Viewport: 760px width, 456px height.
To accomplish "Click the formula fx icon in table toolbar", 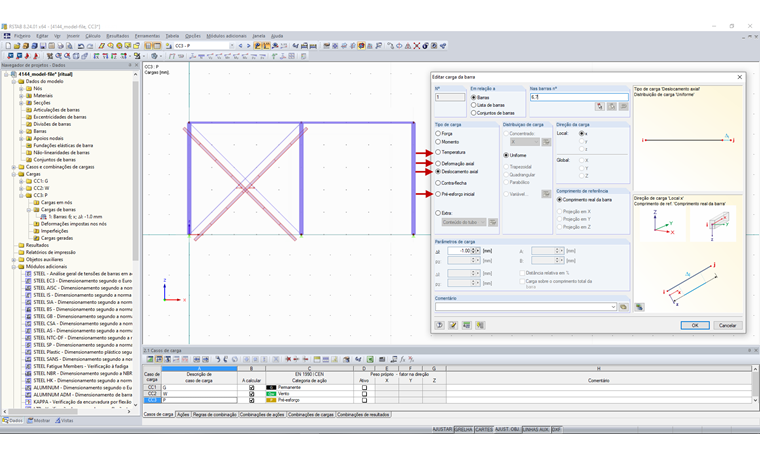I will (x=402, y=360).
